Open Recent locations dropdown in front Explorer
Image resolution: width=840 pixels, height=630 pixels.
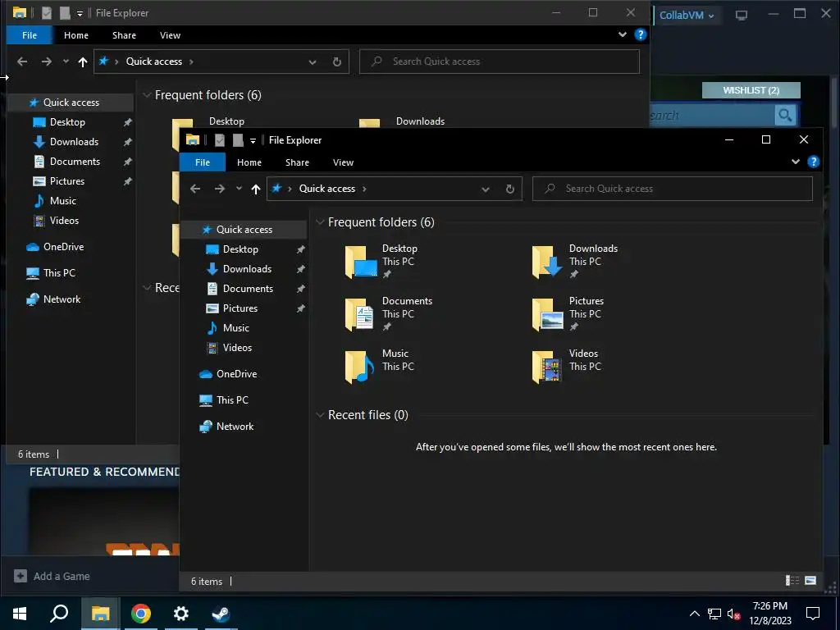[239, 189]
